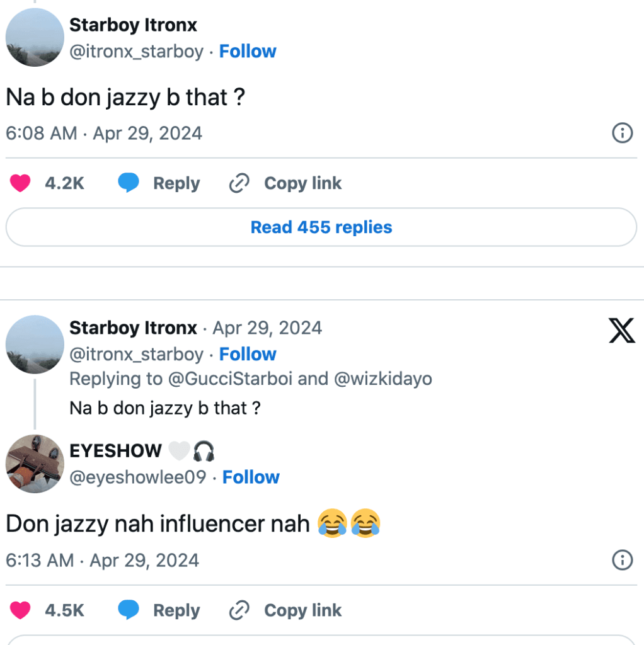Open info icon beside 6:13 AM timestamp
This screenshot has width=644, height=645.
[622, 560]
